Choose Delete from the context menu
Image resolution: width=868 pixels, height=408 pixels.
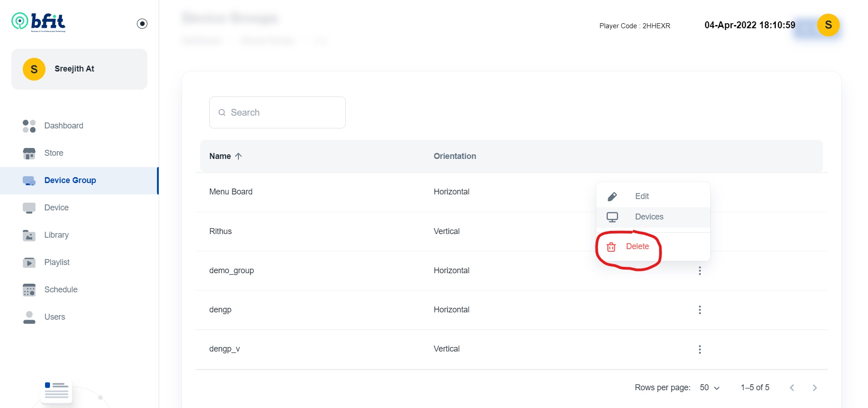[x=653, y=247]
